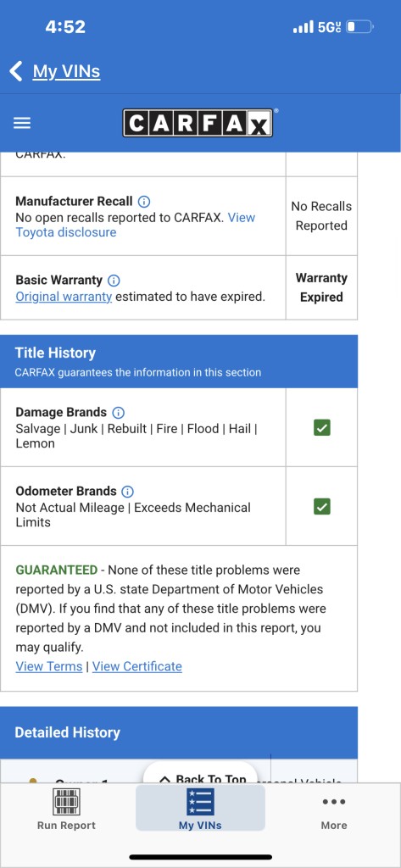Go back via My VINs link
The width and height of the screenshot is (401, 868).
click(x=66, y=71)
